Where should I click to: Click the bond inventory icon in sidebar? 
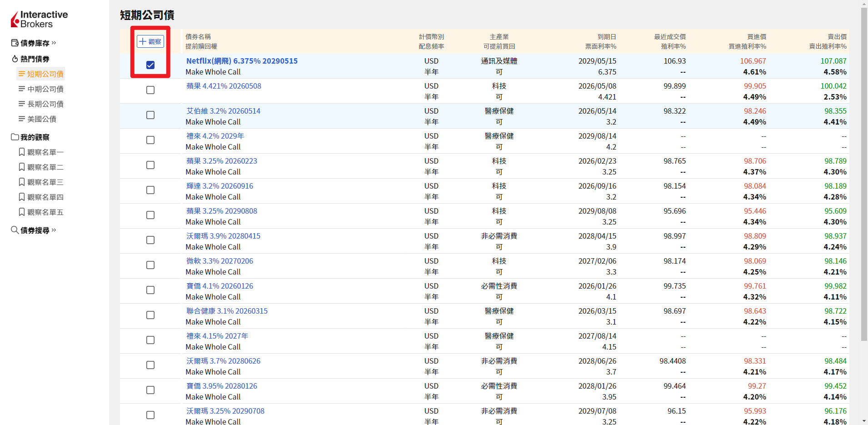(15, 43)
